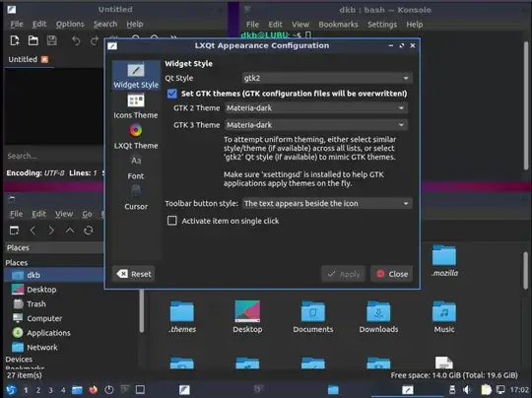Close the Untitled tab in editor
The width and height of the screenshot is (532, 398).
click(44, 59)
